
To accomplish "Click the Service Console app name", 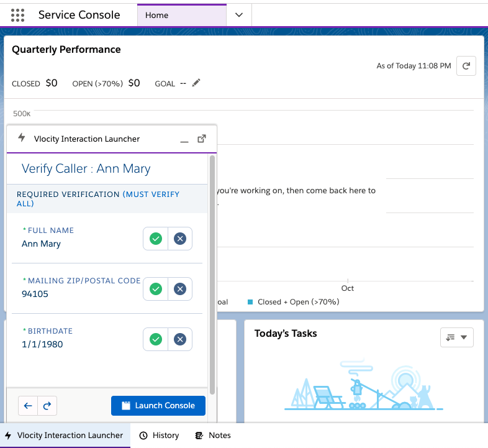I will click(x=79, y=15).
